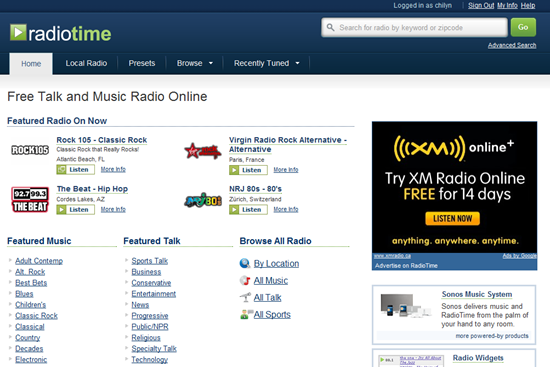Click the radiotime logo

click(x=60, y=33)
